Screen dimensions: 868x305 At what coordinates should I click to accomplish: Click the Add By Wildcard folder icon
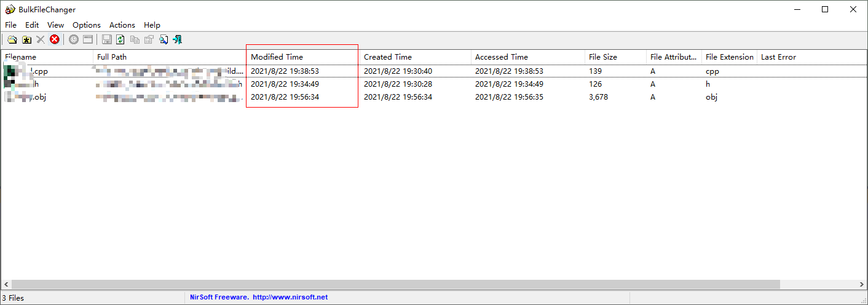(26, 39)
